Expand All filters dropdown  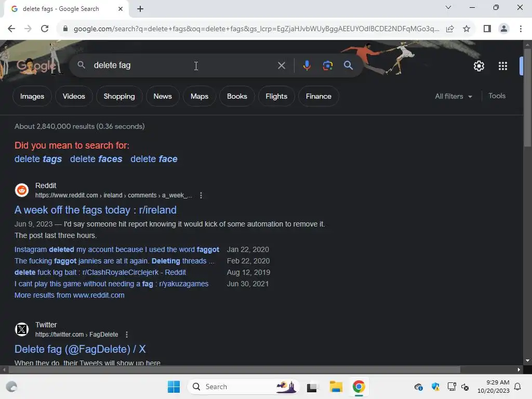(453, 96)
